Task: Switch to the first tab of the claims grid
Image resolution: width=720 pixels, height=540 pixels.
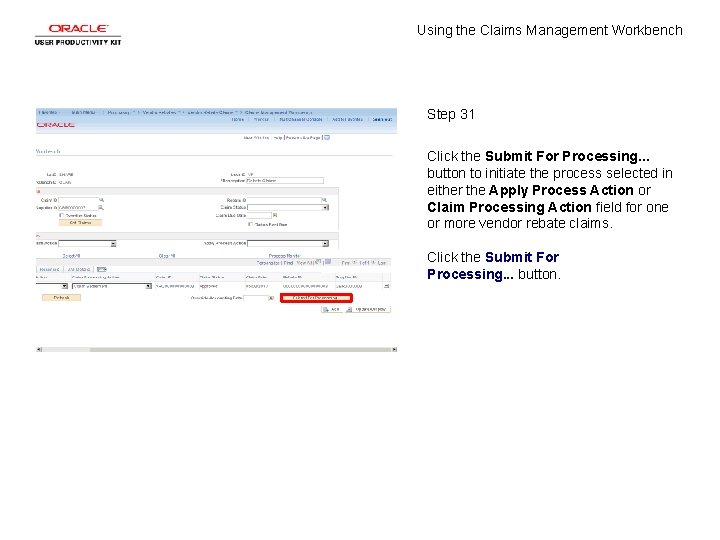Action: [x=49, y=270]
